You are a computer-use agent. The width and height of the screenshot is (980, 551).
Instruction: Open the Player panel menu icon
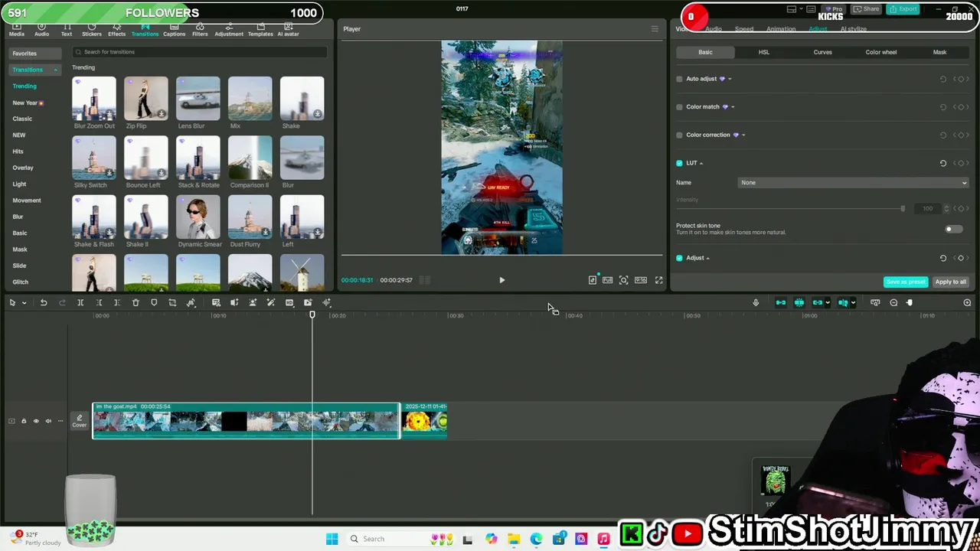[x=655, y=29]
